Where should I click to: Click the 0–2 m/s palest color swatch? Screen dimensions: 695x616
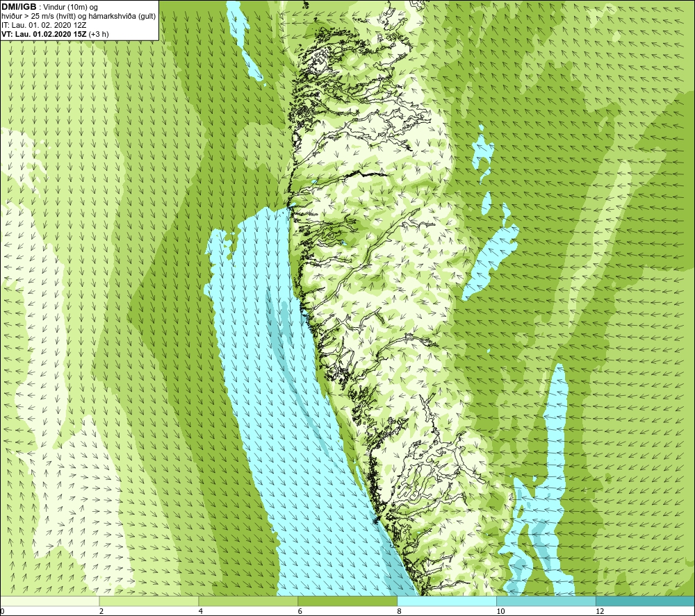pyautogui.click(x=49, y=601)
